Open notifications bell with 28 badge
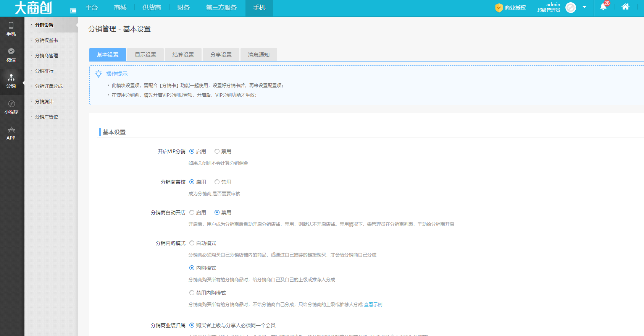 point(604,6)
